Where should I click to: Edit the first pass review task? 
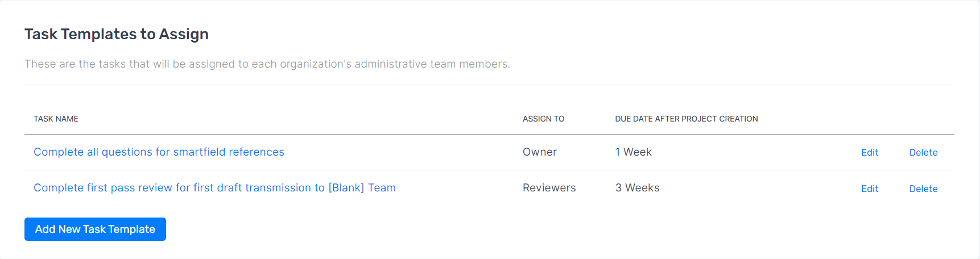(x=870, y=189)
